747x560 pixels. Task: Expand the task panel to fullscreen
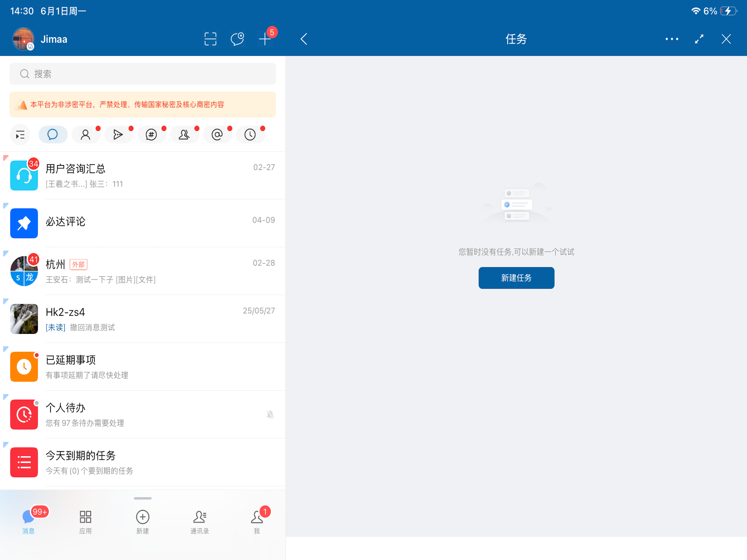699,39
